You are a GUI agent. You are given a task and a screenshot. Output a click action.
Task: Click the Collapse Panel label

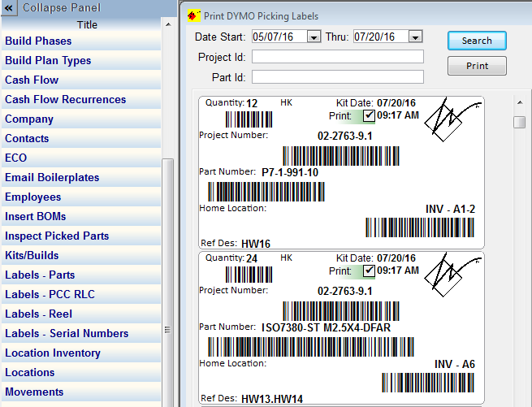62,8
